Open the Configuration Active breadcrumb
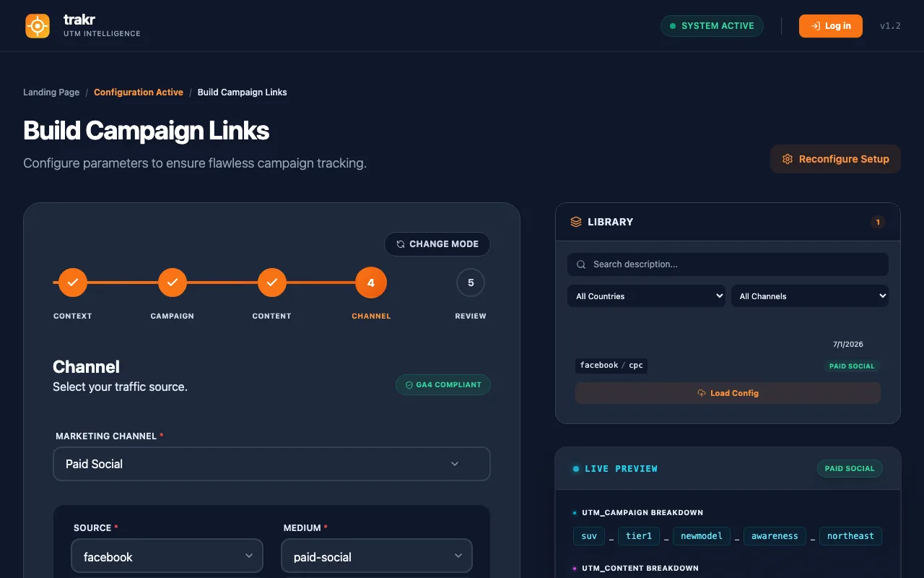The image size is (924, 578). (139, 92)
